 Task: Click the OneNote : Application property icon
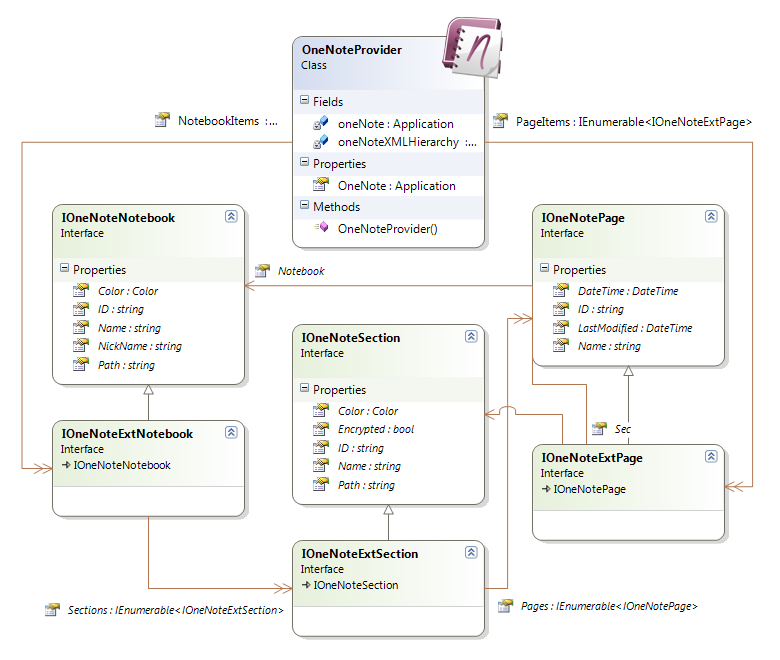click(x=320, y=185)
